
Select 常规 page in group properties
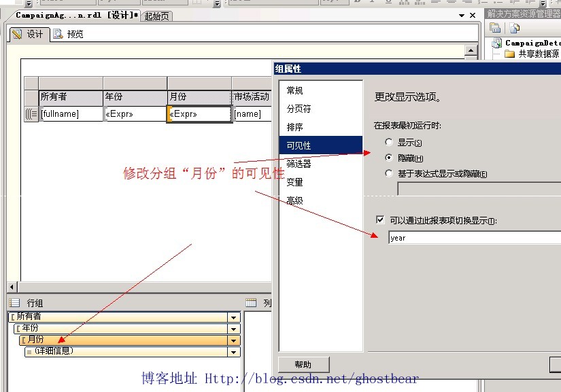[294, 90]
